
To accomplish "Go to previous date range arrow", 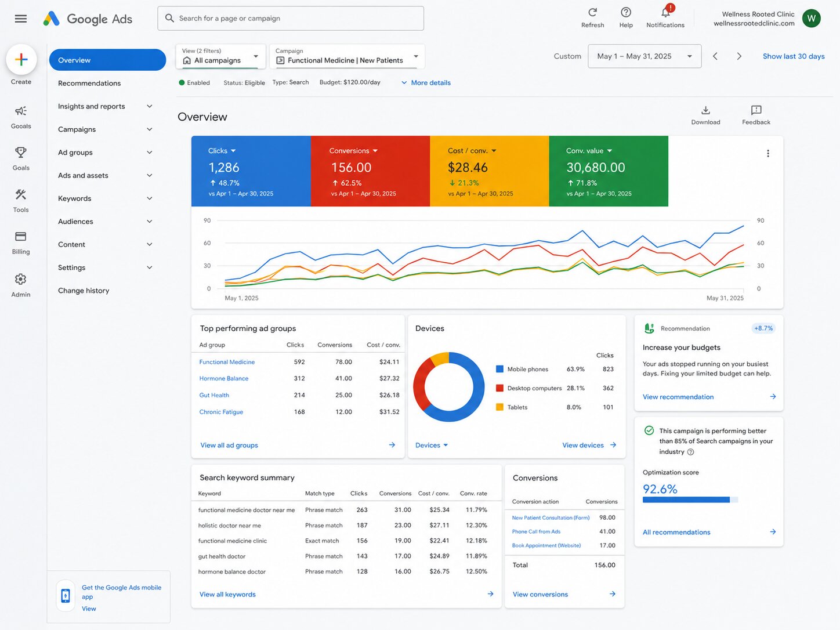I will point(715,56).
